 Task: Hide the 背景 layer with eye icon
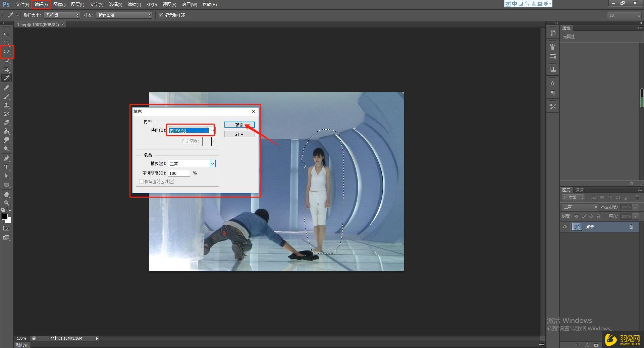tap(565, 227)
